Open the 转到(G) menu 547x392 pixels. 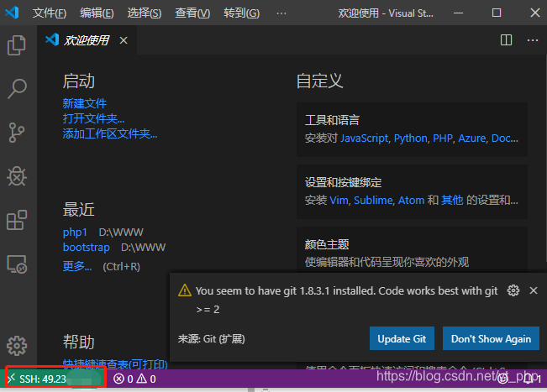[241, 13]
